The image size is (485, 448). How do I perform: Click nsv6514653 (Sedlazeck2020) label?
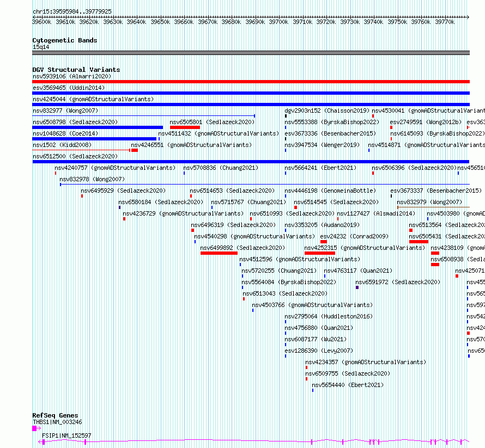[x=232, y=191]
